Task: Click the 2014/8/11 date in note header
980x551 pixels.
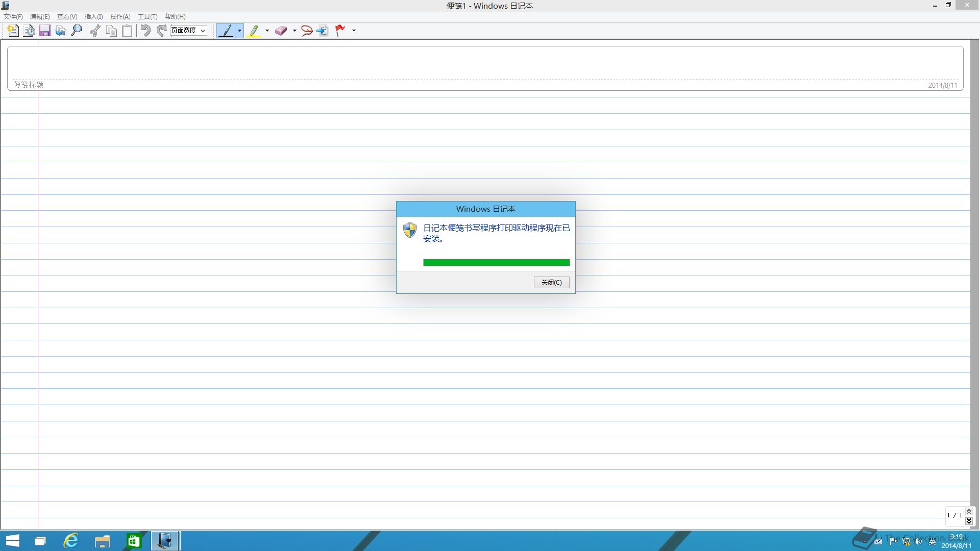Action: [x=943, y=85]
